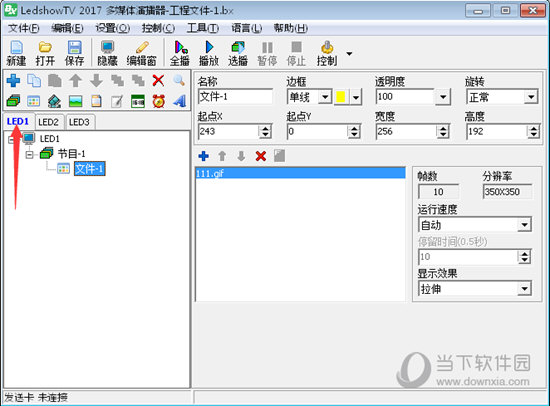Open the 旋转 rotation dropdown
The width and height of the screenshot is (550, 406).
pyautogui.click(x=531, y=97)
